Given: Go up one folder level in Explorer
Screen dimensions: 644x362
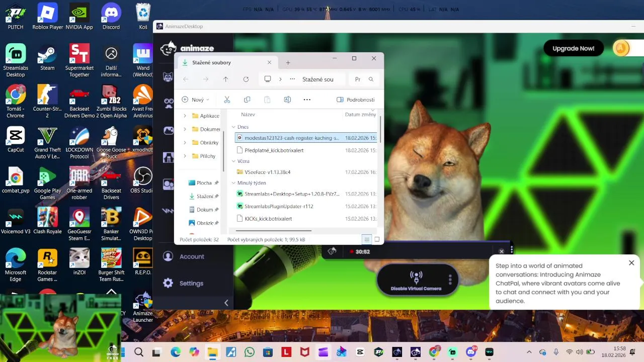Looking at the screenshot, I should [225, 79].
